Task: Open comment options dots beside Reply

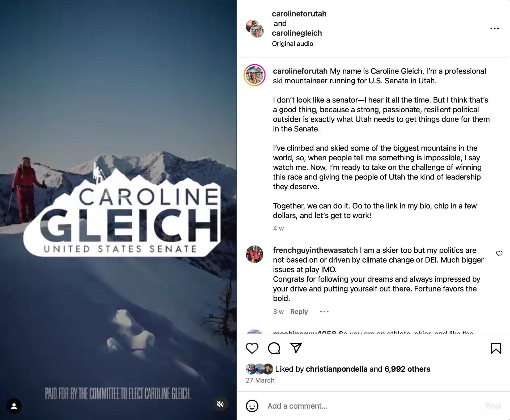Action: coord(324,311)
